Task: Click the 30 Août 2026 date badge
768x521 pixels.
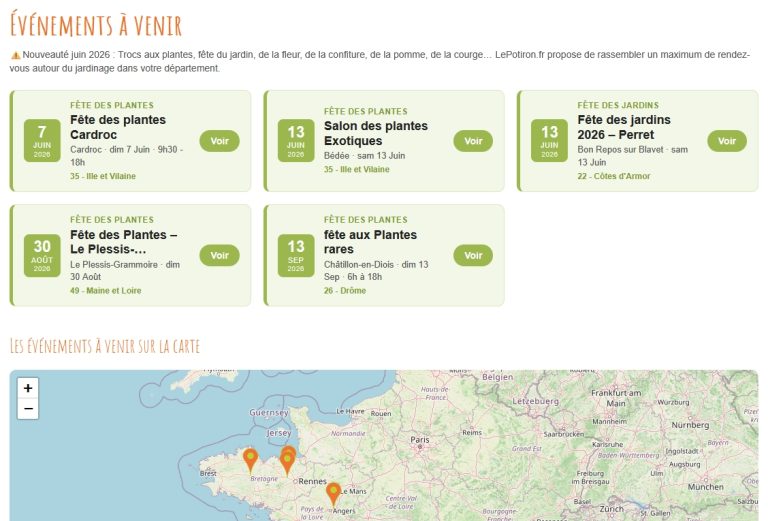Action: click(x=42, y=255)
